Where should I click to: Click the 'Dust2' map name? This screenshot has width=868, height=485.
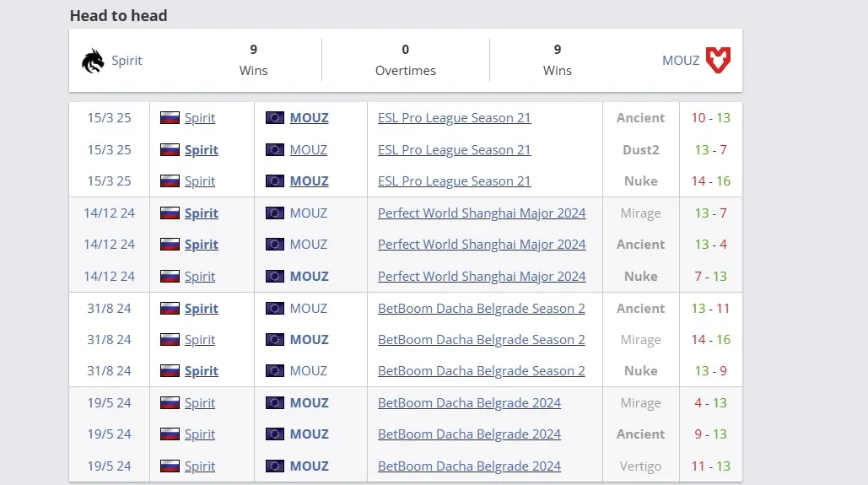coord(640,150)
